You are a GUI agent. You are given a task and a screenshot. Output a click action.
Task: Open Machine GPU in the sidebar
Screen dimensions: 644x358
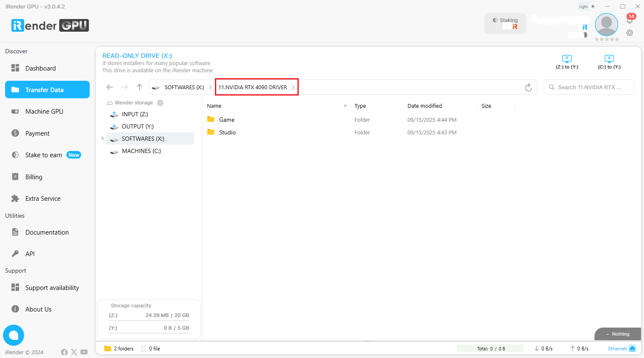pyautogui.click(x=44, y=112)
